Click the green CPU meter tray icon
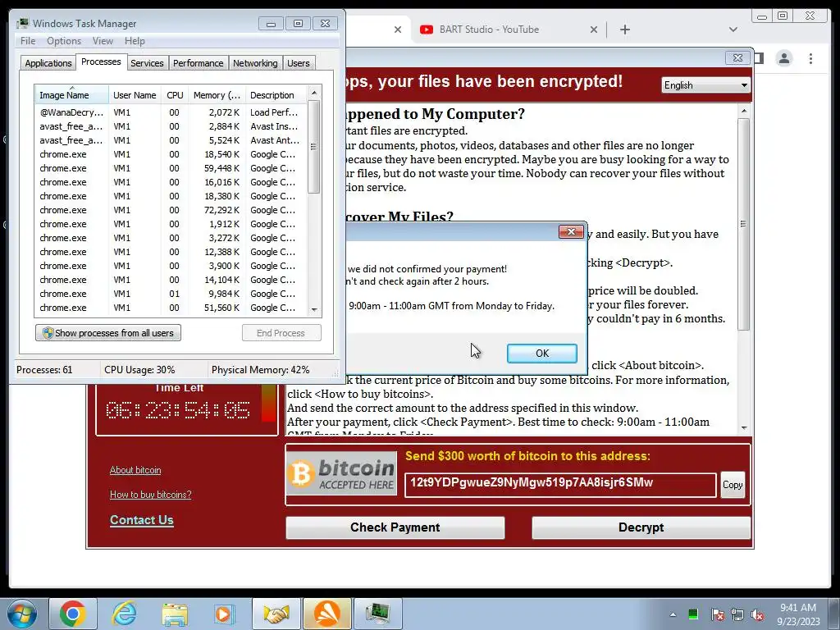The width and height of the screenshot is (840, 630). pos(693,614)
